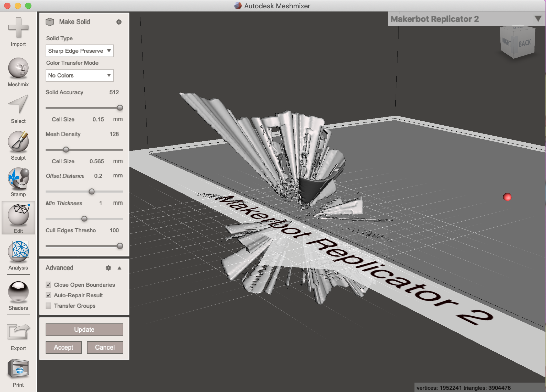
Task: Adjust the Solid Accuracy slider handle
Action: (120, 108)
